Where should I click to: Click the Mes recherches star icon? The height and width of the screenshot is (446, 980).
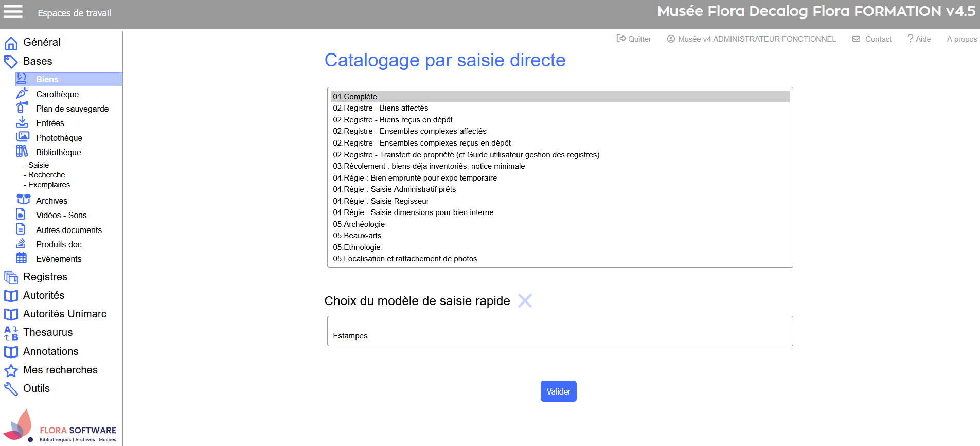[11, 370]
